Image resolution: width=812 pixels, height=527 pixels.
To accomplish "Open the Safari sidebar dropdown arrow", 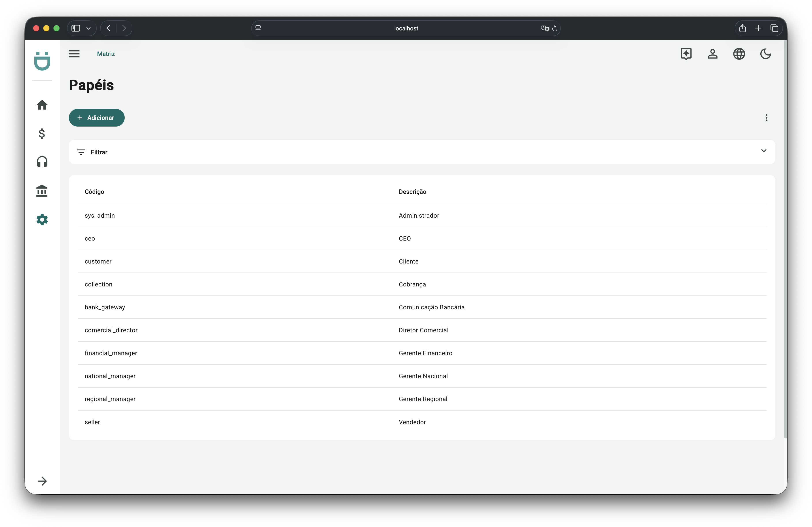I will [x=88, y=28].
